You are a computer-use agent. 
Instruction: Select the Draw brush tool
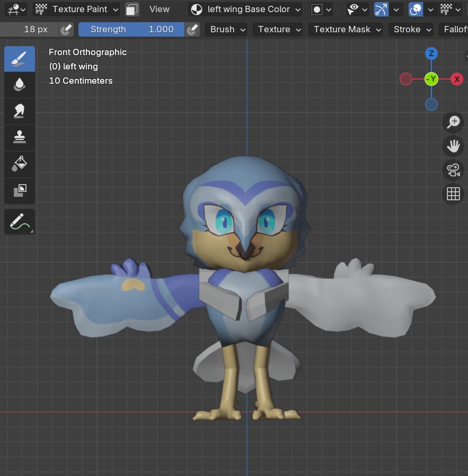click(x=20, y=59)
